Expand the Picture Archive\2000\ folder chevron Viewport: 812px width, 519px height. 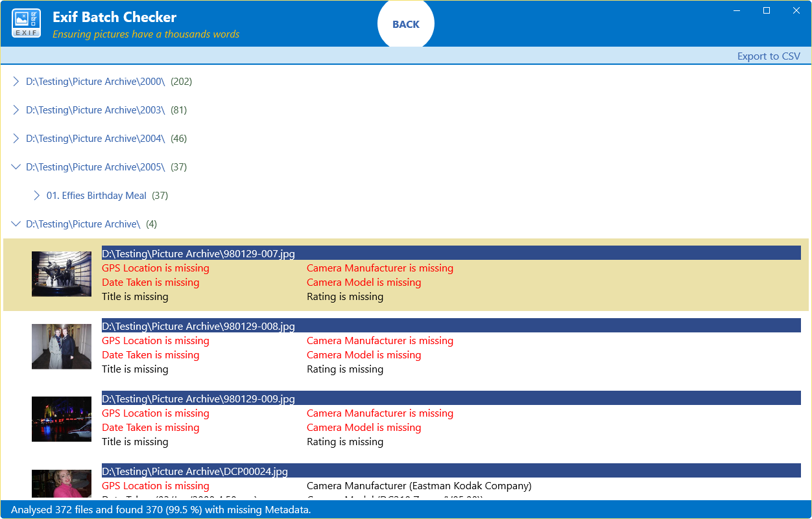pos(16,82)
